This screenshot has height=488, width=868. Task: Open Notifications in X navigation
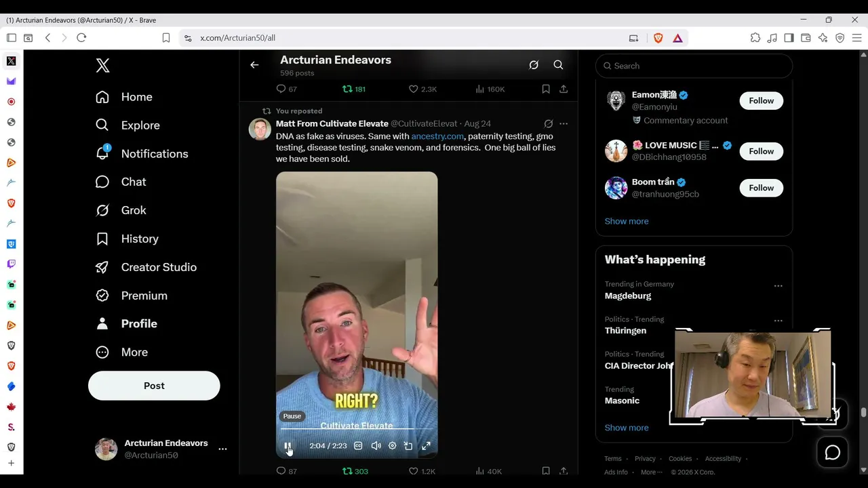pyautogui.click(x=141, y=154)
